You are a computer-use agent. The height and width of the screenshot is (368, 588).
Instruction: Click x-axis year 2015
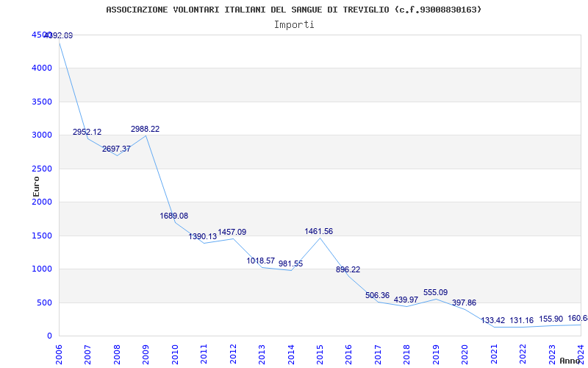[320, 355]
